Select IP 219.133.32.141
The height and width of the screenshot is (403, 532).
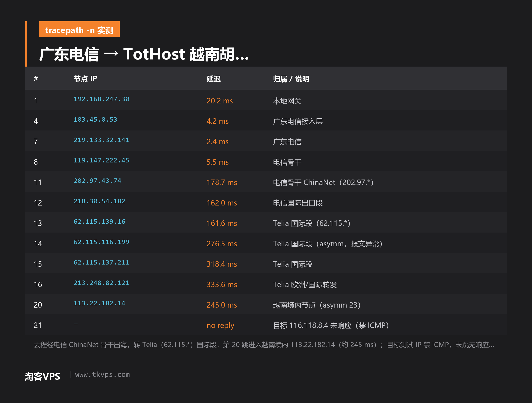click(101, 140)
